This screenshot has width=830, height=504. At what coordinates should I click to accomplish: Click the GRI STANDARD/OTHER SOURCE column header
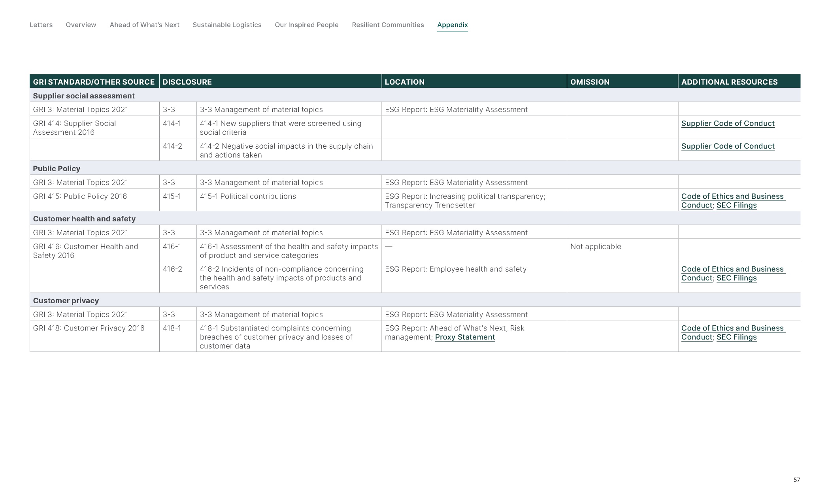[94, 82]
